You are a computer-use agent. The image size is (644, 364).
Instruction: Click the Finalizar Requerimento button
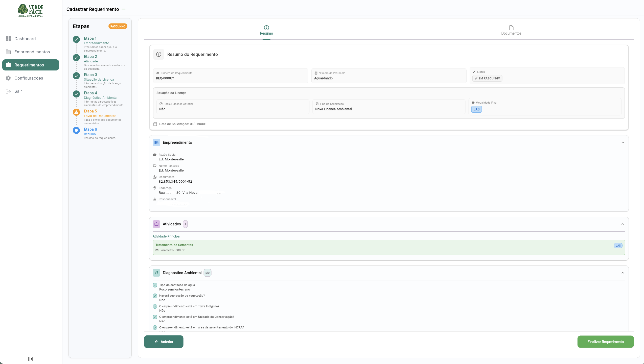(x=605, y=342)
